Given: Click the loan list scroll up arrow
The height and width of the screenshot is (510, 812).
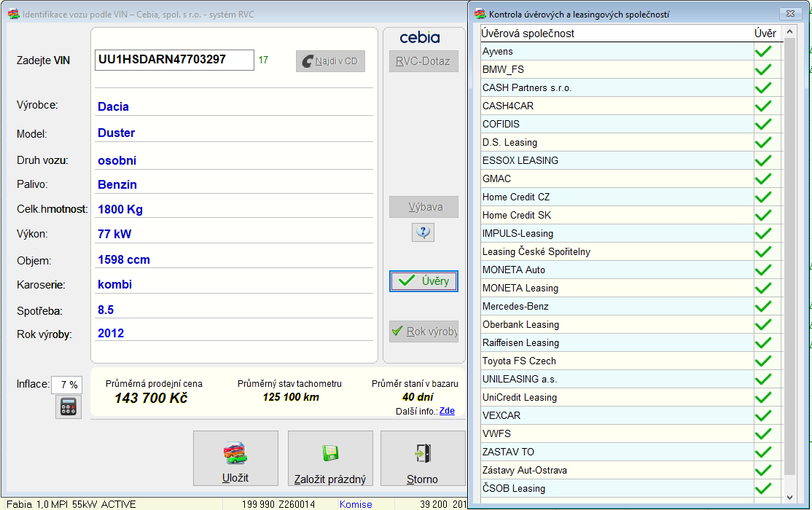Looking at the screenshot, I should pyautogui.click(x=789, y=31).
